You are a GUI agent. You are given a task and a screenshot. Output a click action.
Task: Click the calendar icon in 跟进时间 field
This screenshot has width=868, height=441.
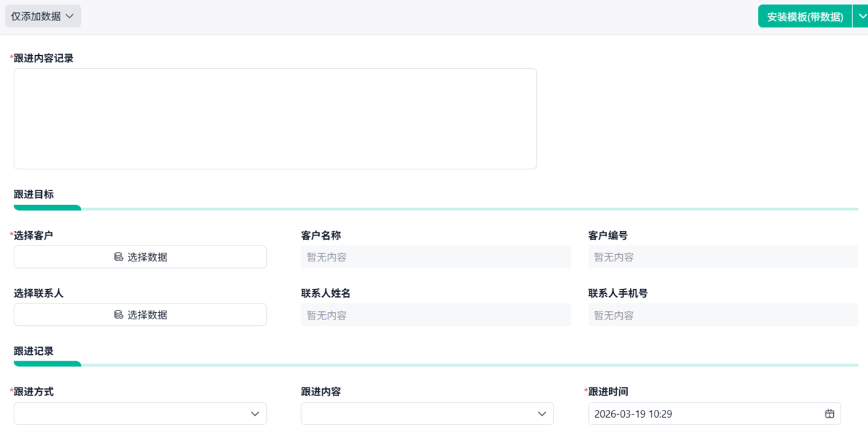click(x=830, y=413)
